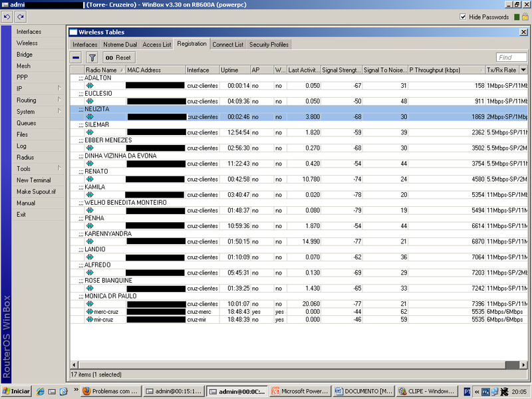This screenshot has height=399, width=532.
Task: Switch to the Interfaces tab
Action: [85, 45]
